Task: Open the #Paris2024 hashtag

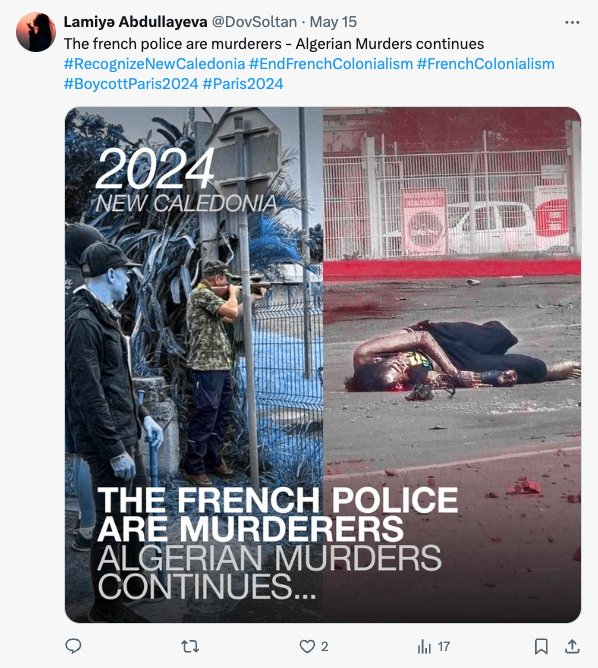Action: tap(243, 84)
